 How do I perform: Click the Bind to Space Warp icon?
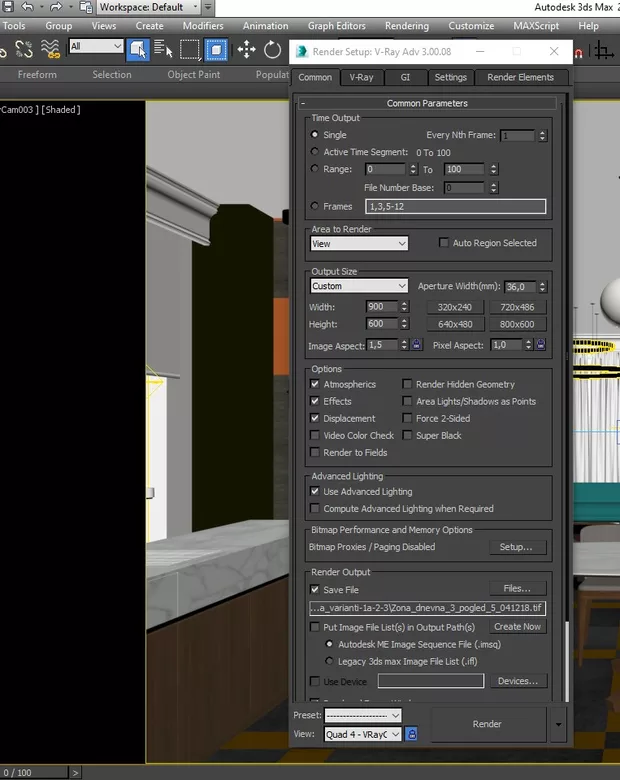(50, 49)
